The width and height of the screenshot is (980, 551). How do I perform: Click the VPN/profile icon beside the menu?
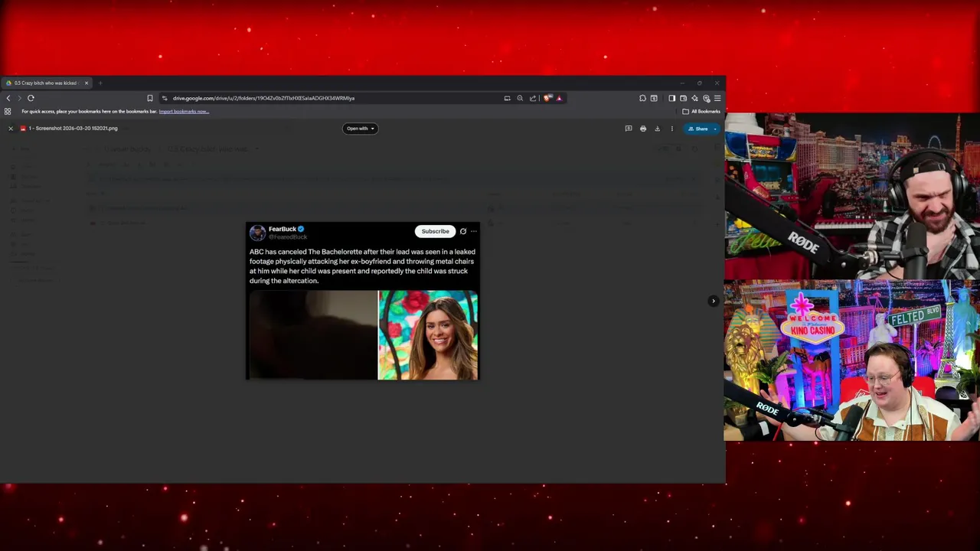click(706, 98)
